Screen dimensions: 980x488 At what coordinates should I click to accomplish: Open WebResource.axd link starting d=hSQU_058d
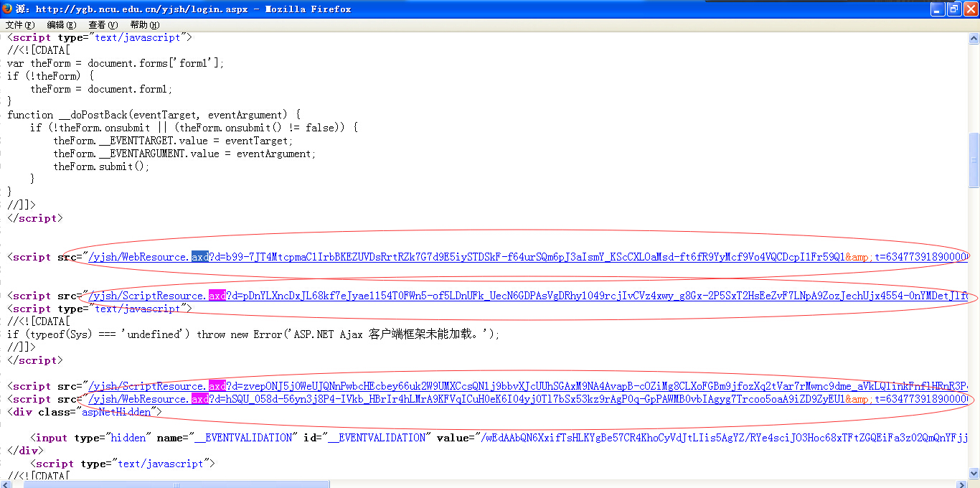point(528,399)
